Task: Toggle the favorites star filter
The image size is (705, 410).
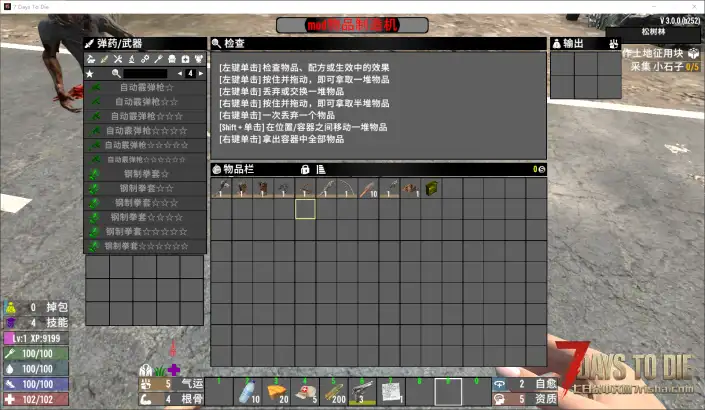Action: [90, 74]
